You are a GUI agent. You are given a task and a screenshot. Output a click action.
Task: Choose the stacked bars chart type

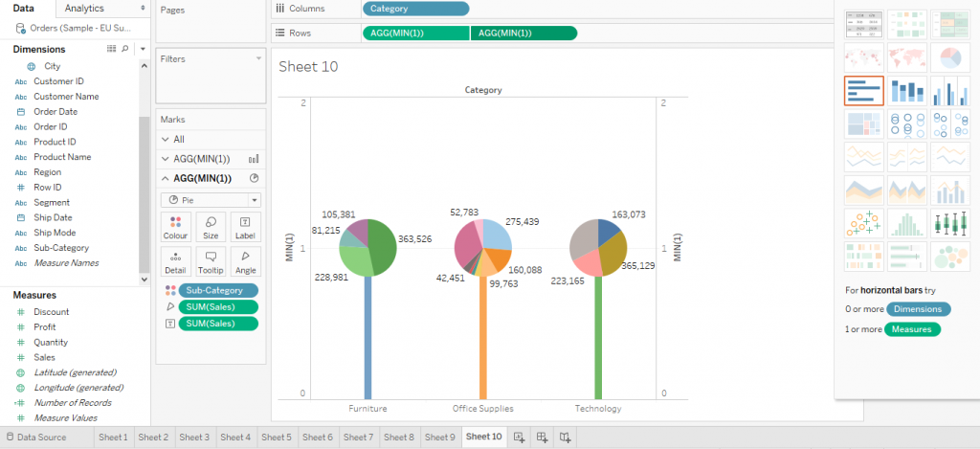[907, 91]
